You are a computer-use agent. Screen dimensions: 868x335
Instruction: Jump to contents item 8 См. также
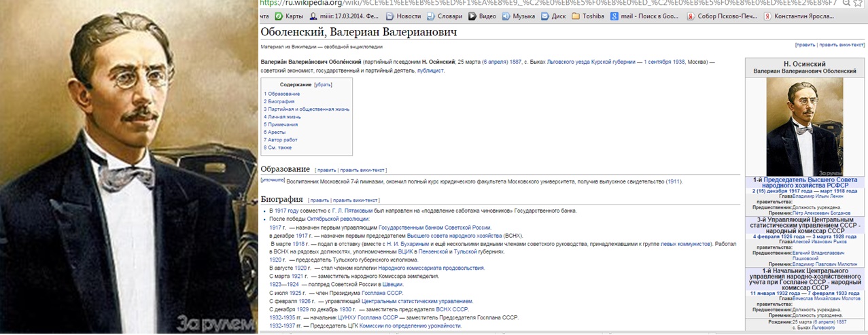[x=277, y=147]
